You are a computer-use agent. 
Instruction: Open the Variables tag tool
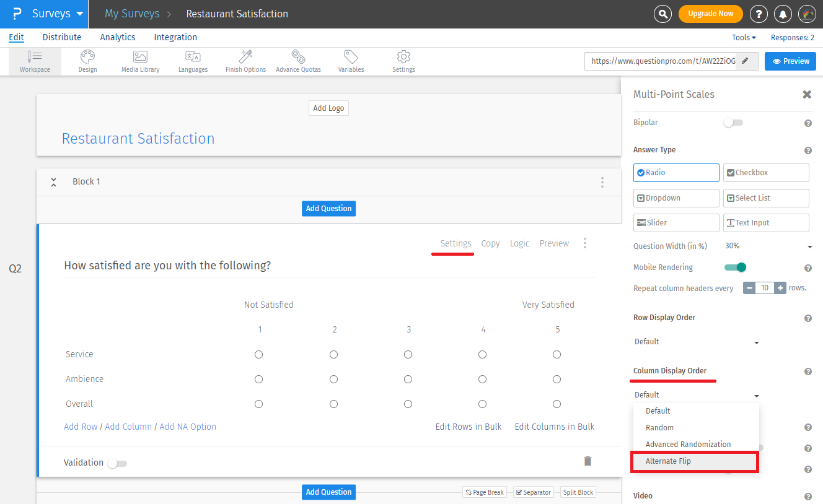(351, 61)
